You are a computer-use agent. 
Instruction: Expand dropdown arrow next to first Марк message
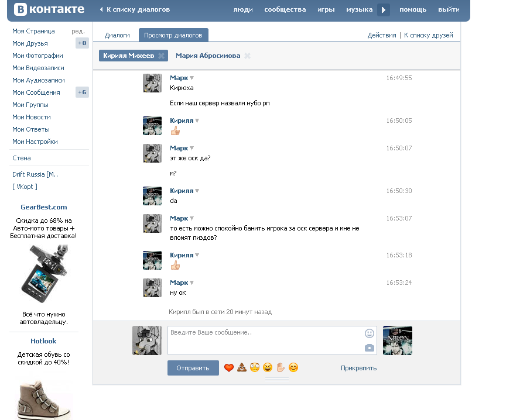[x=191, y=78]
